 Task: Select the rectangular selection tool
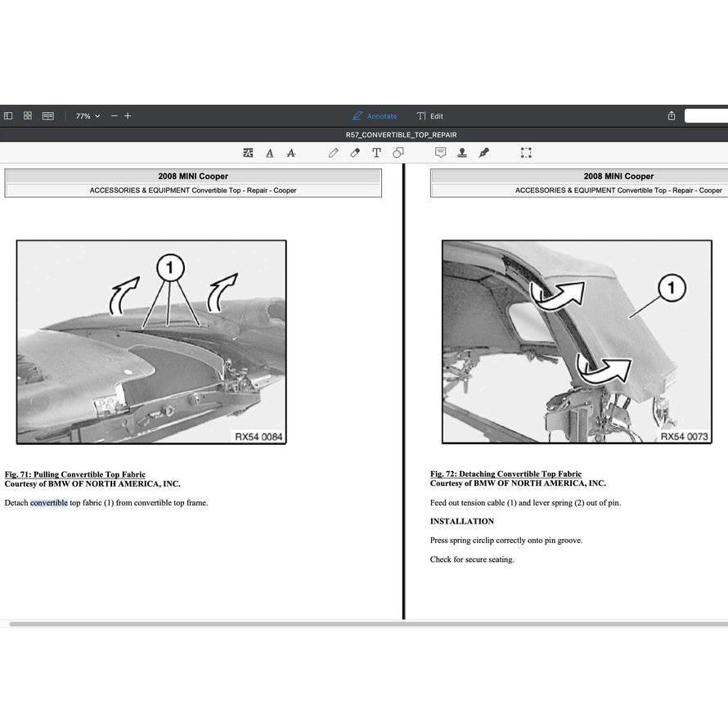(526, 152)
